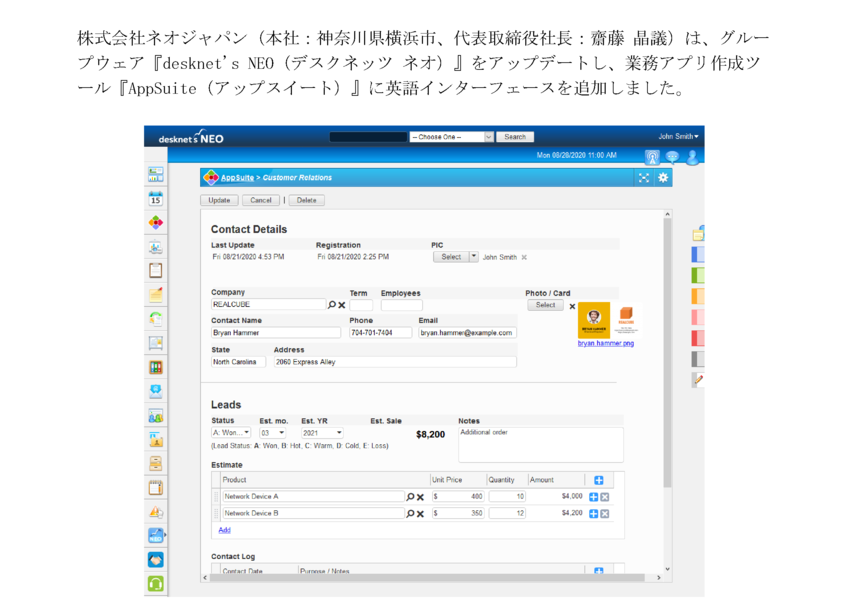The width and height of the screenshot is (849, 600).
Task: Click Unit Price field showing 350
Action: [458, 513]
